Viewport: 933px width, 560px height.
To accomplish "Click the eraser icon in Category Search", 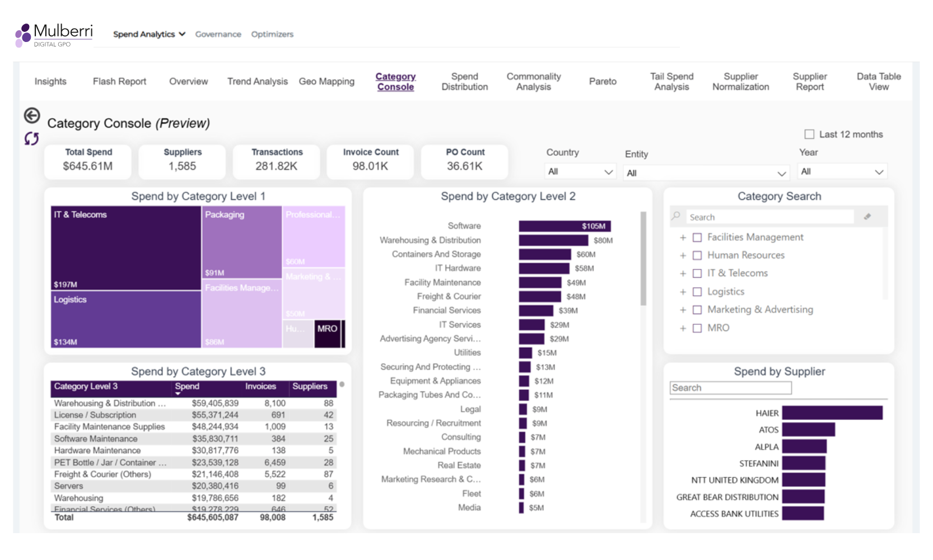I will (x=867, y=217).
